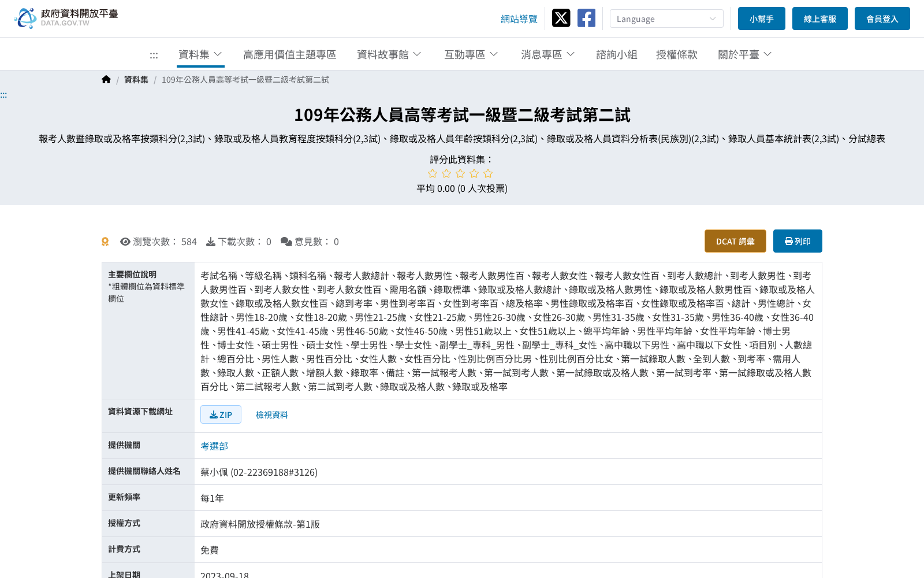Open the 授權條款 menu item
924x578 pixels.
pyautogui.click(x=677, y=54)
